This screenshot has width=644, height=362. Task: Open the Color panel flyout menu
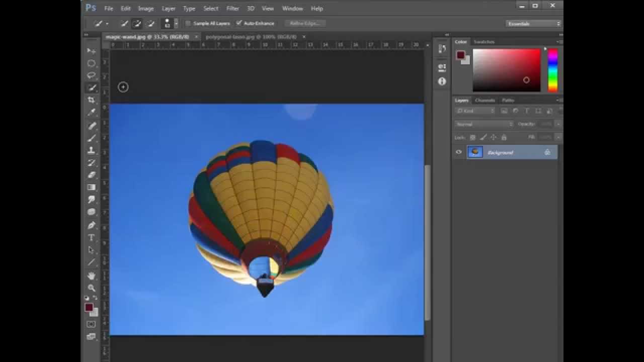tap(559, 42)
